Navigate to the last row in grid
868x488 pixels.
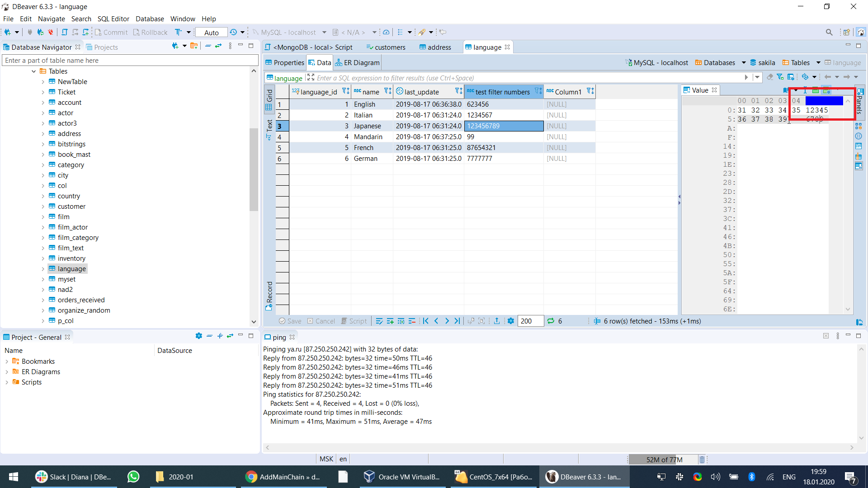point(458,321)
